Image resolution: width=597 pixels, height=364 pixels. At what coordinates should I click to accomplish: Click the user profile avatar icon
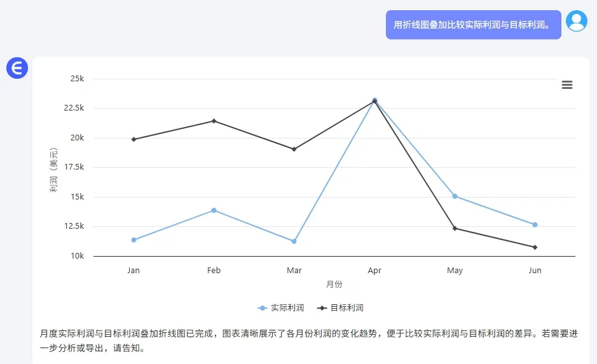click(577, 21)
